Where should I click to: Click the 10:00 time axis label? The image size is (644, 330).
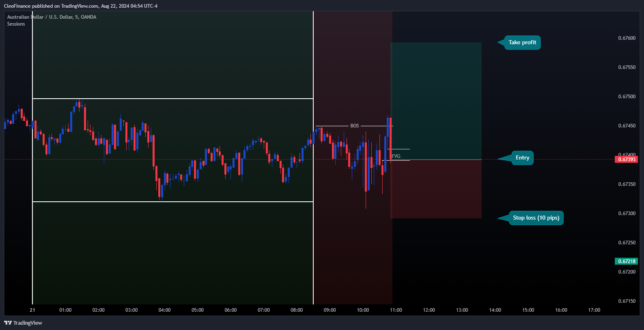[x=363, y=310]
